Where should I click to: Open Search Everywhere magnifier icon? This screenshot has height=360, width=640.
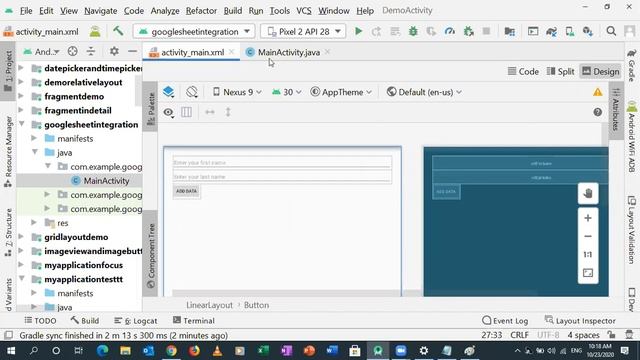(x=611, y=31)
